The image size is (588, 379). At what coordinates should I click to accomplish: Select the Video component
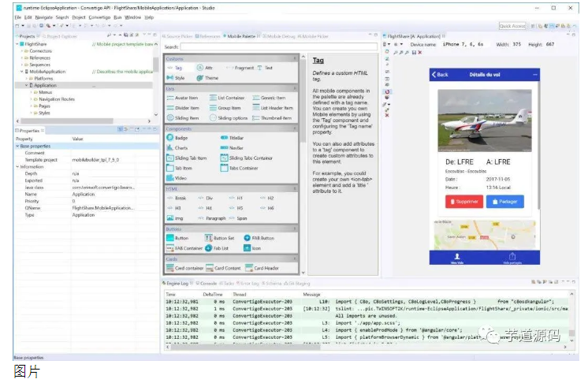[x=177, y=178]
